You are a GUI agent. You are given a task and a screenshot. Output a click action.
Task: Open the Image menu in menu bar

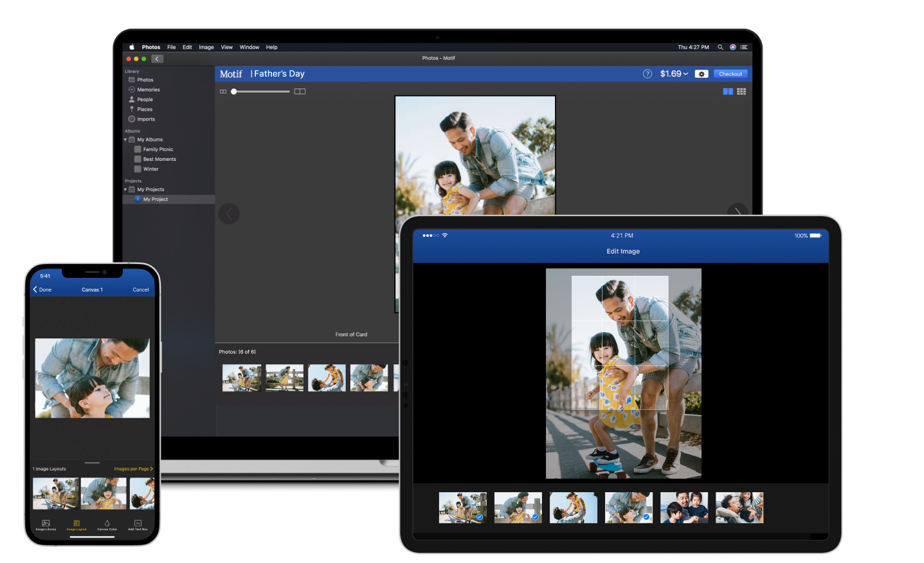(206, 47)
